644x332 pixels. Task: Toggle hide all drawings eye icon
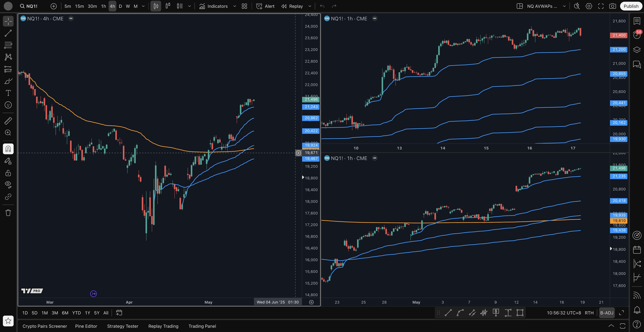tap(8, 185)
